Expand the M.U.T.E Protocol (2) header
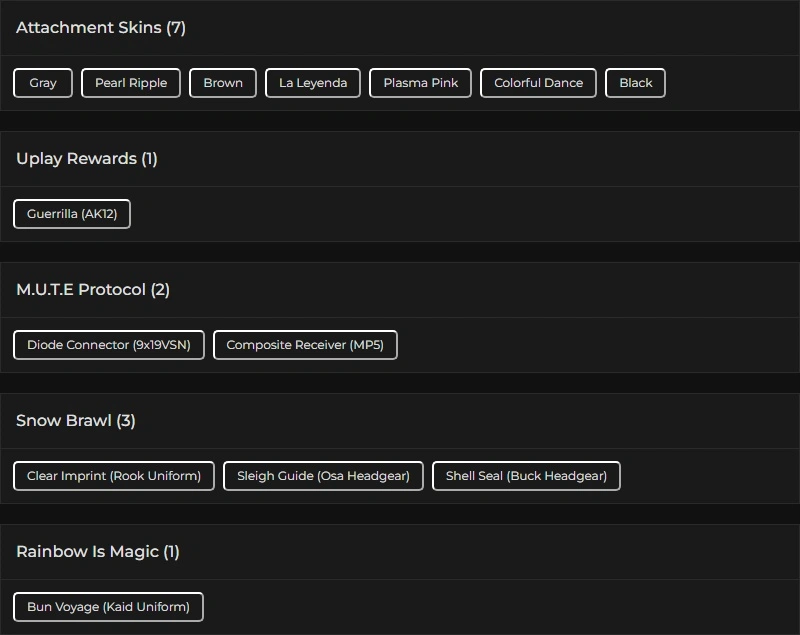The image size is (800, 635). coord(93,290)
